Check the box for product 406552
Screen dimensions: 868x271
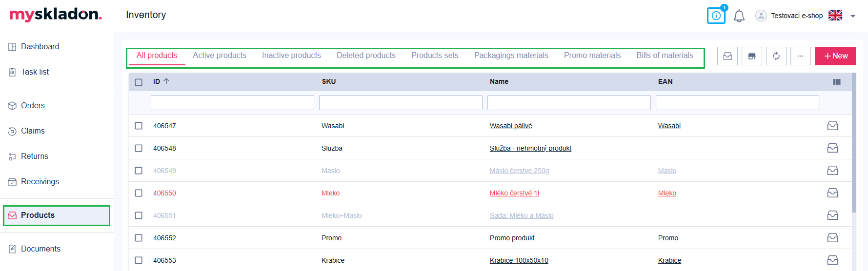[139, 238]
